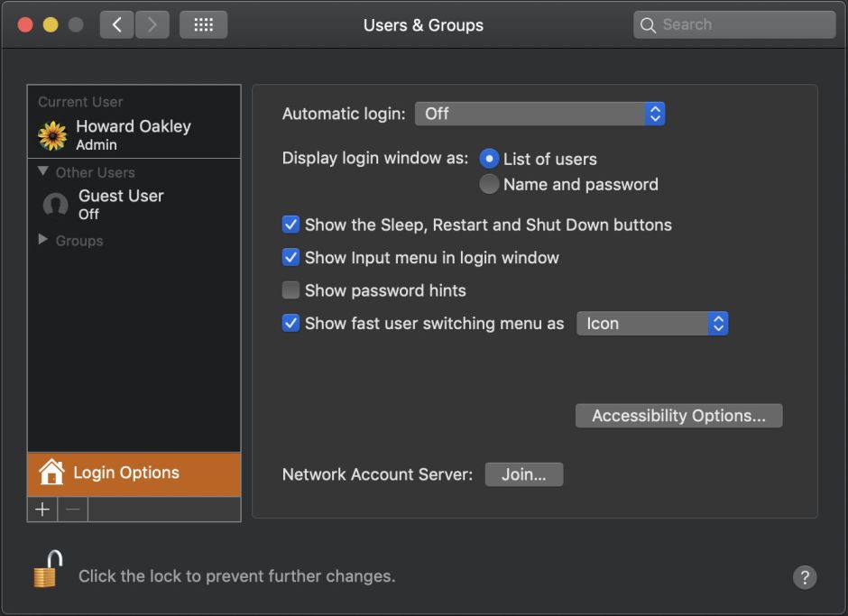The width and height of the screenshot is (848, 616).
Task: Collapse the Other Users disclosure triangle
Action: point(42,171)
